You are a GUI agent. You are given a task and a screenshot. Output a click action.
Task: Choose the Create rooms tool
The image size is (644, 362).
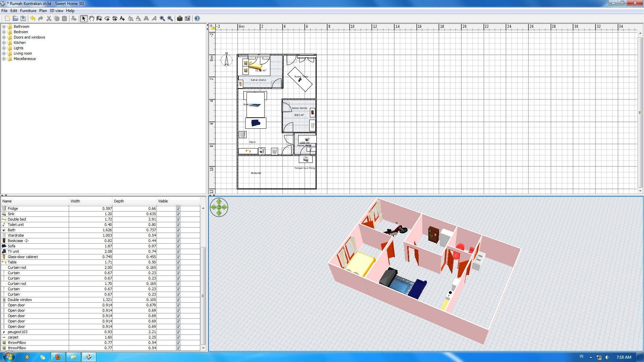click(x=107, y=18)
